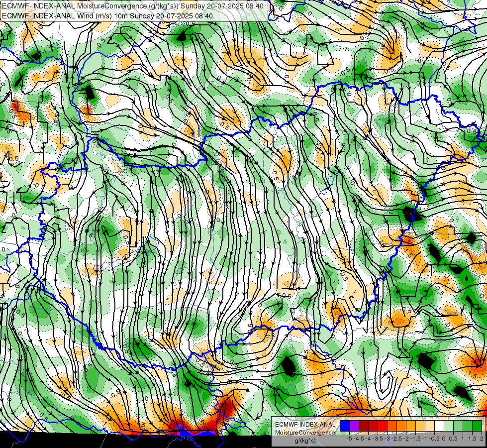Click the legend scale value '-2'
The height and width of the screenshot is (448, 487).
(405, 439)
